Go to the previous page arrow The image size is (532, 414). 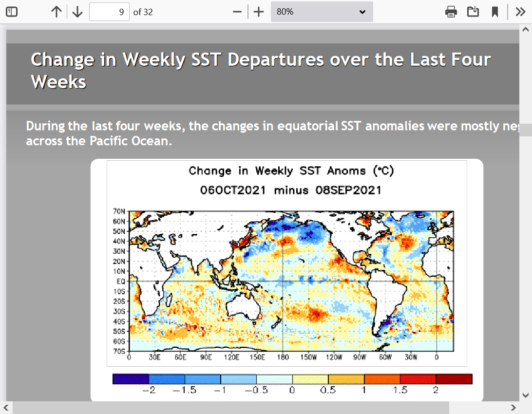57,12
